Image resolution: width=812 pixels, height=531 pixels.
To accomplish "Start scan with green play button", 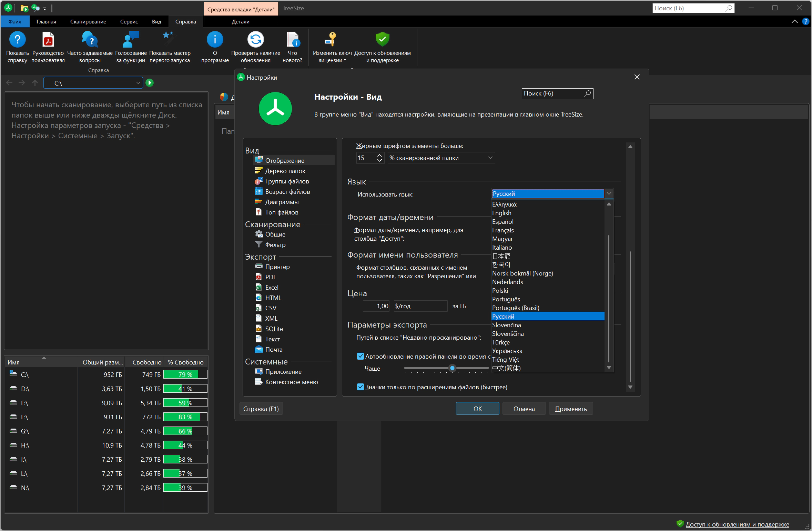I will tap(150, 83).
